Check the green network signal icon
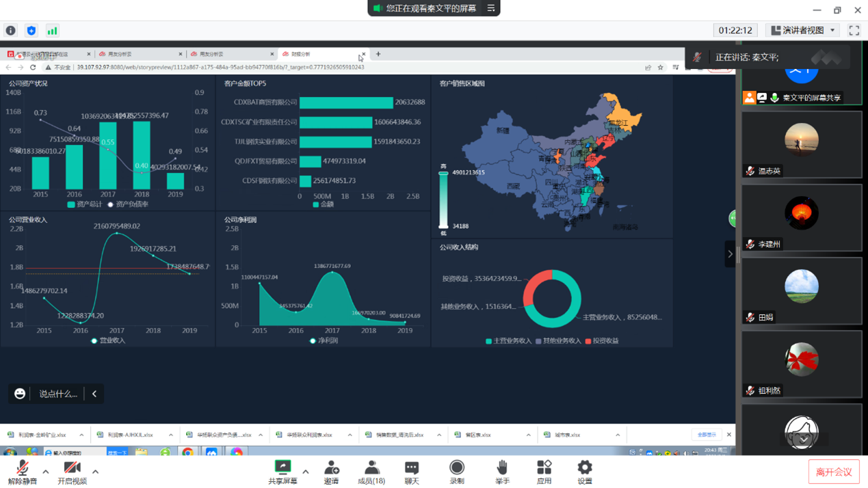The width and height of the screenshot is (868, 488). click(52, 30)
